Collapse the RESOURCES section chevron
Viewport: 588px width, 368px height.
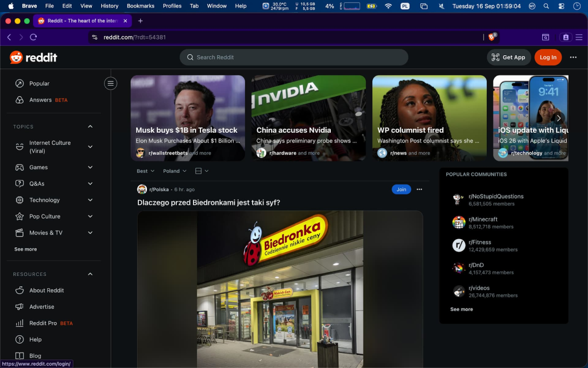(x=90, y=274)
